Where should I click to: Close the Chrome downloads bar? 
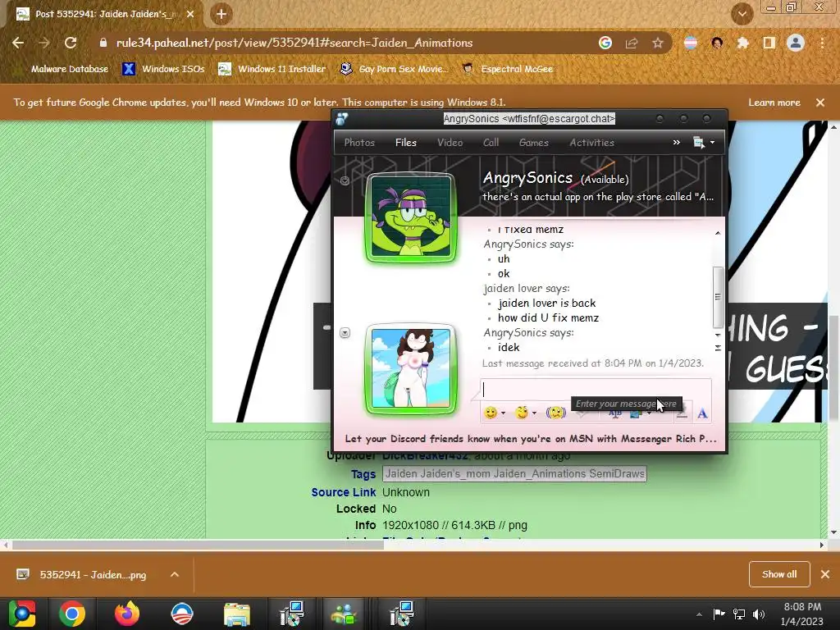click(825, 574)
